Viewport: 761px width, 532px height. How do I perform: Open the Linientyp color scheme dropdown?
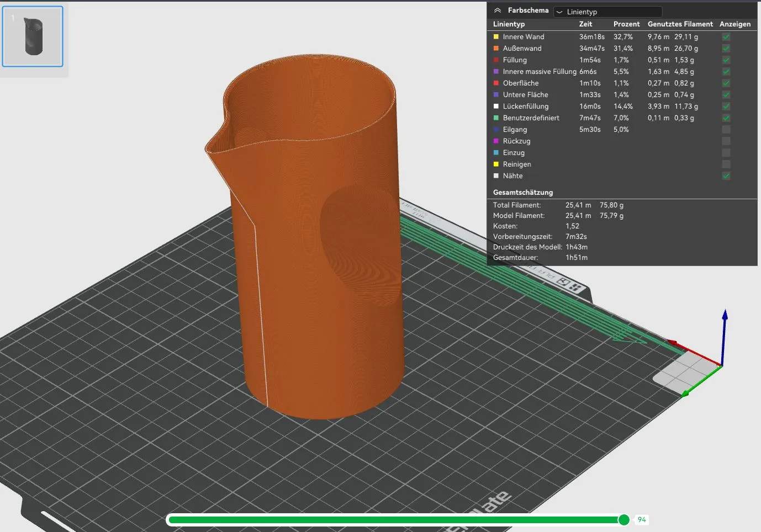pyautogui.click(x=607, y=12)
